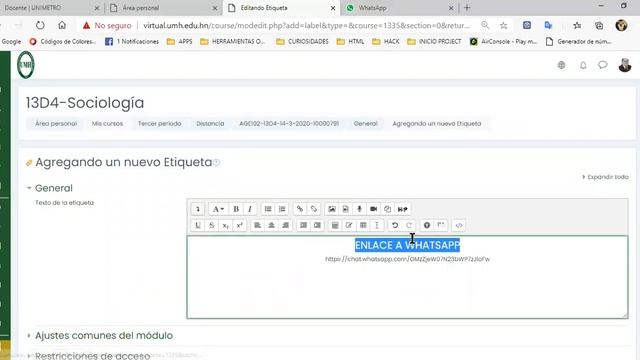Record video with camera icon
Viewport: 640px width, 360px height.
point(373,209)
